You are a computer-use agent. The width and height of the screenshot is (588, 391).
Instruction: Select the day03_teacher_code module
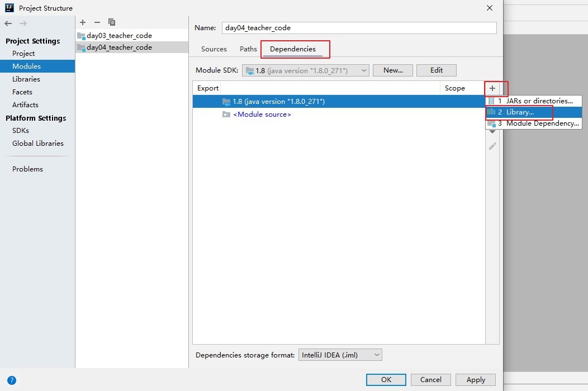tap(132, 36)
